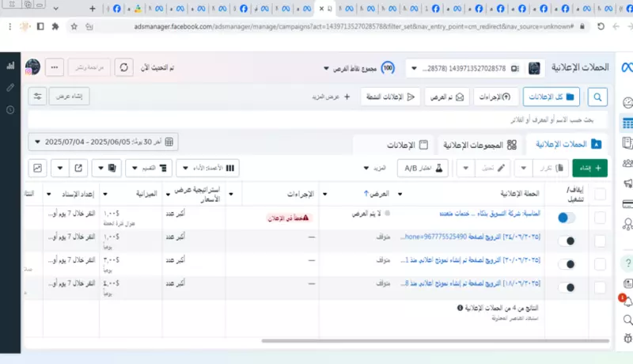Select the الإجراءات actions filter
This screenshot has height=364, width=633.
click(495, 97)
